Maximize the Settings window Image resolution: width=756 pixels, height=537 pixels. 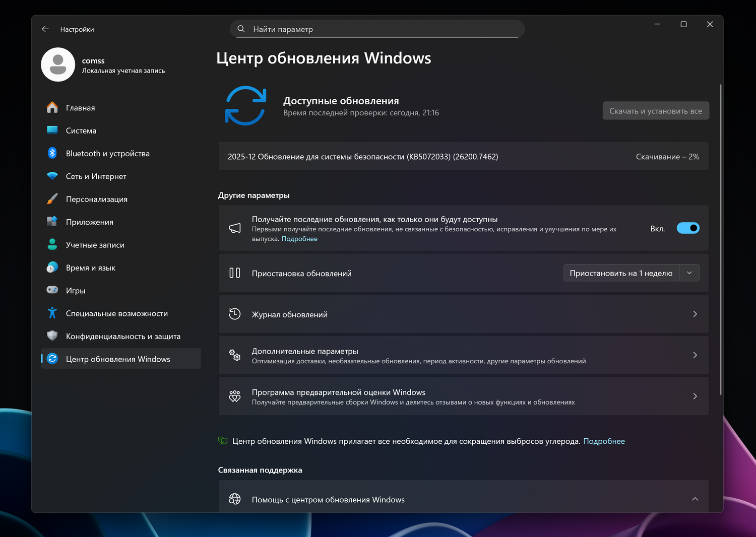[x=683, y=24]
